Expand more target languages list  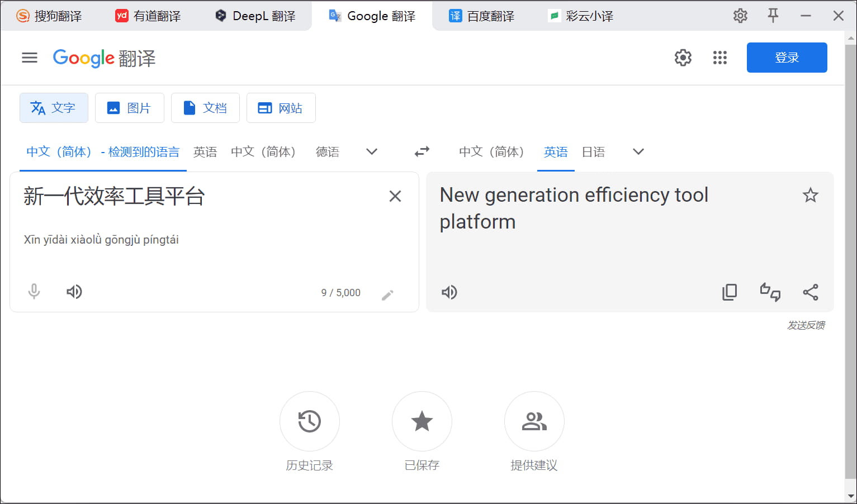638,151
